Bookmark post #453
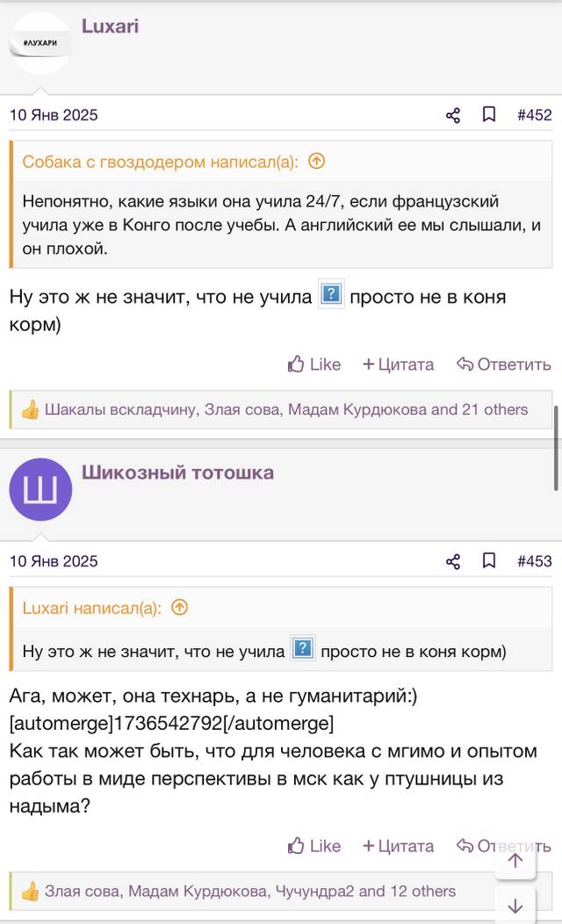This screenshot has width=562, height=924. (489, 560)
